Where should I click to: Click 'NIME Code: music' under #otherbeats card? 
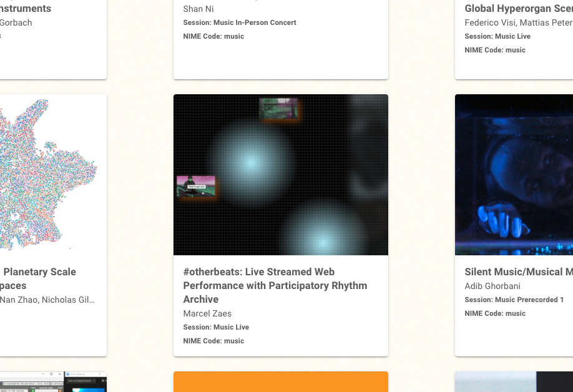click(x=213, y=341)
